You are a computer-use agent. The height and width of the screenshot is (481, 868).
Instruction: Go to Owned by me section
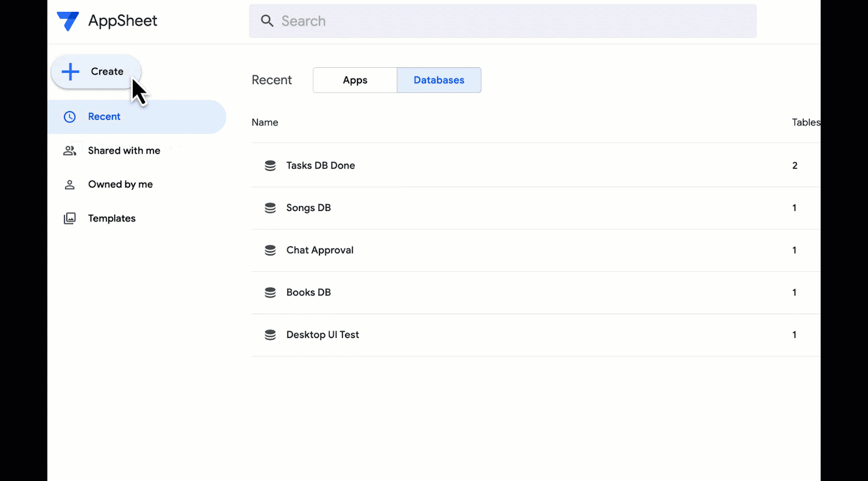coord(120,185)
